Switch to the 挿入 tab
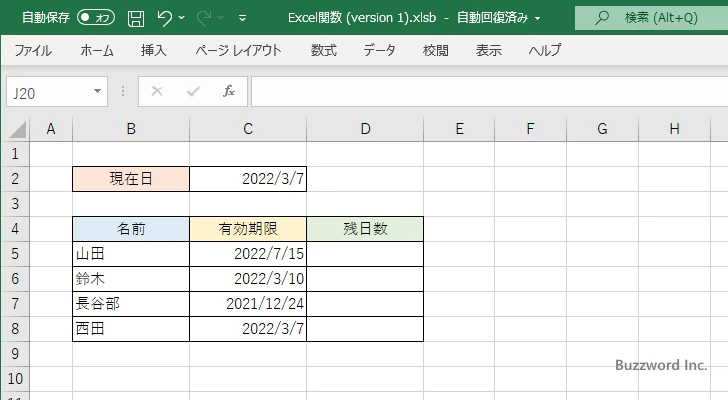 (154, 50)
